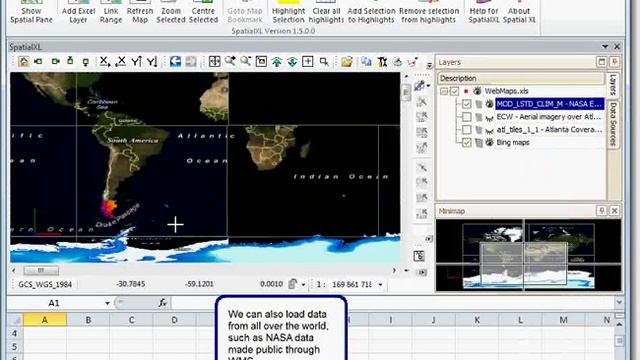Screen dimensions: 640x360
Task: Select the zoom in magnifier tool
Action: (230, 62)
